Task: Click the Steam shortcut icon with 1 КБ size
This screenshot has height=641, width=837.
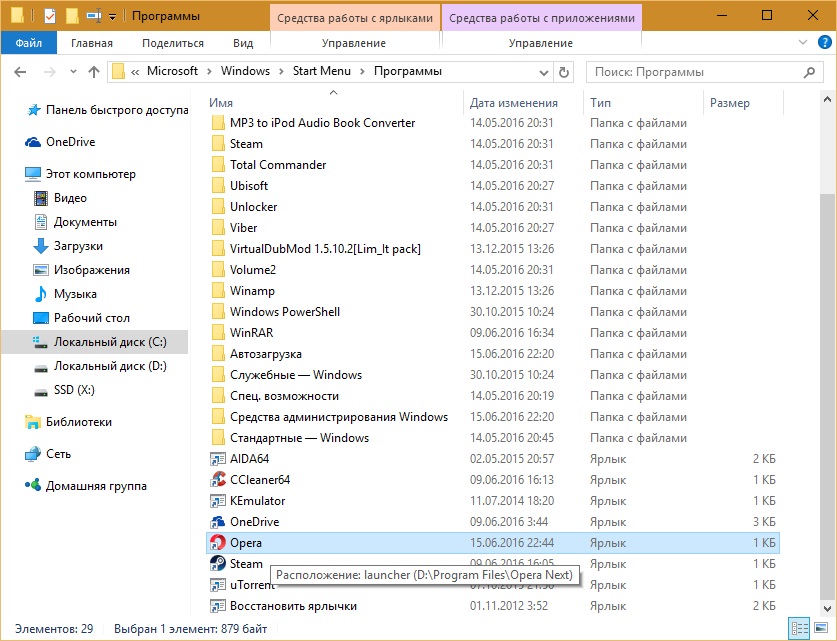Action: (x=218, y=564)
